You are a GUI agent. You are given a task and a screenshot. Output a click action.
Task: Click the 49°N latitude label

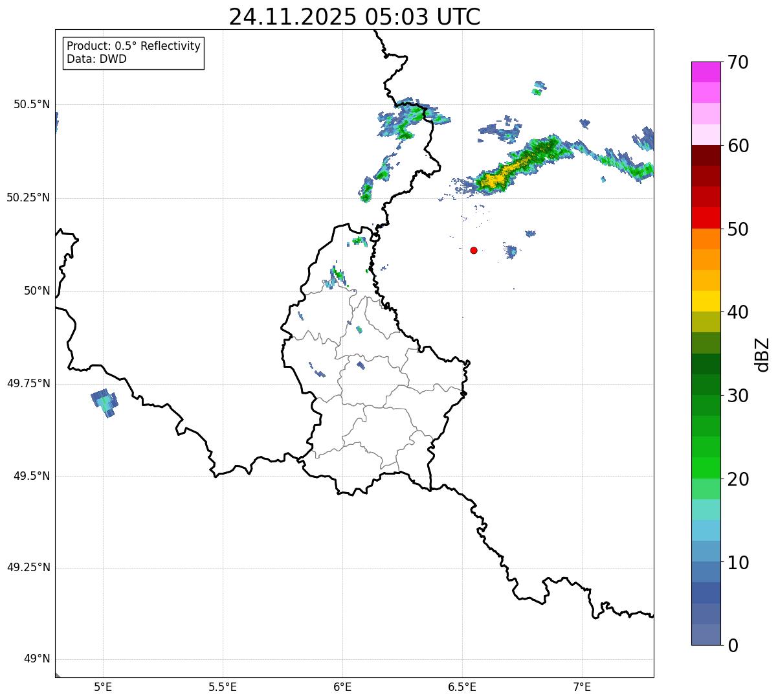click(x=37, y=659)
